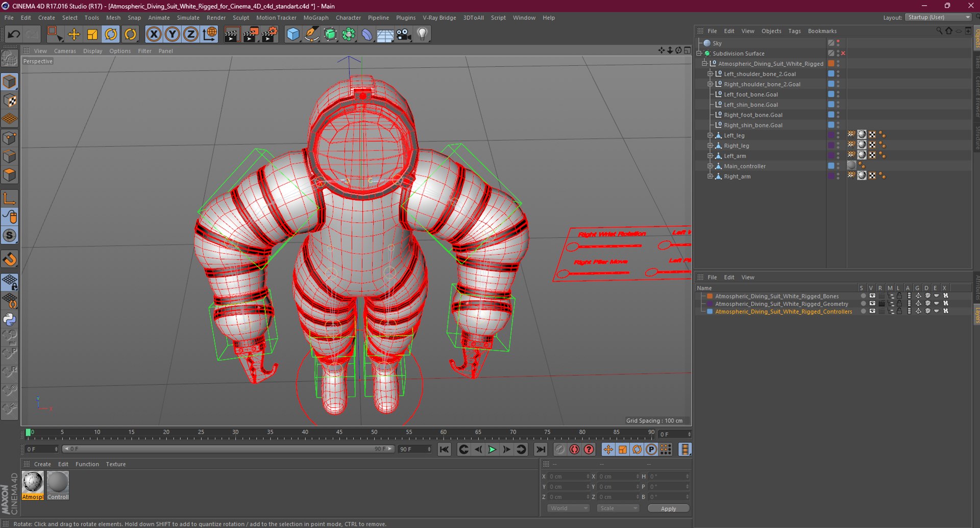Image resolution: width=980 pixels, height=528 pixels.
Task: Add a Cube primitive object
Action: point(293,34)
